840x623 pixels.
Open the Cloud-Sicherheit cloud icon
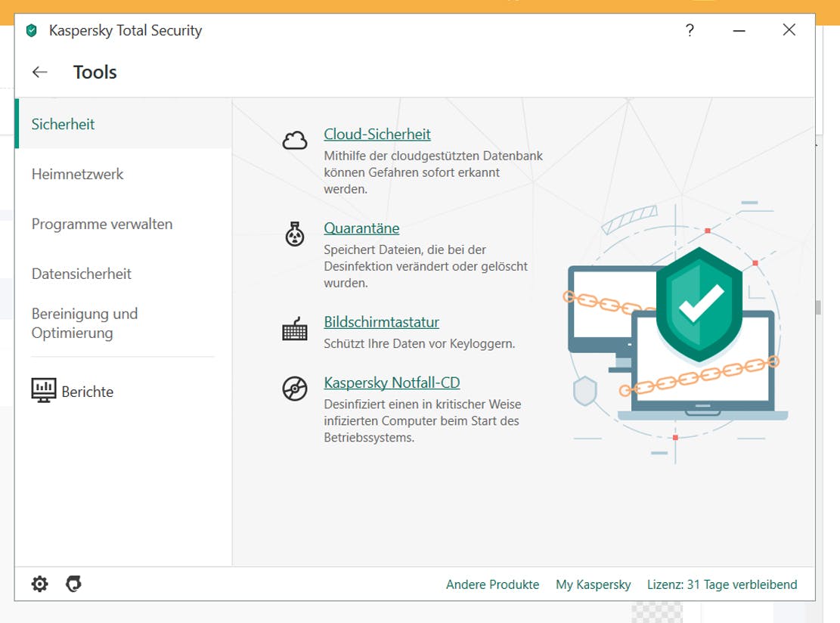[x=294, y=139]
